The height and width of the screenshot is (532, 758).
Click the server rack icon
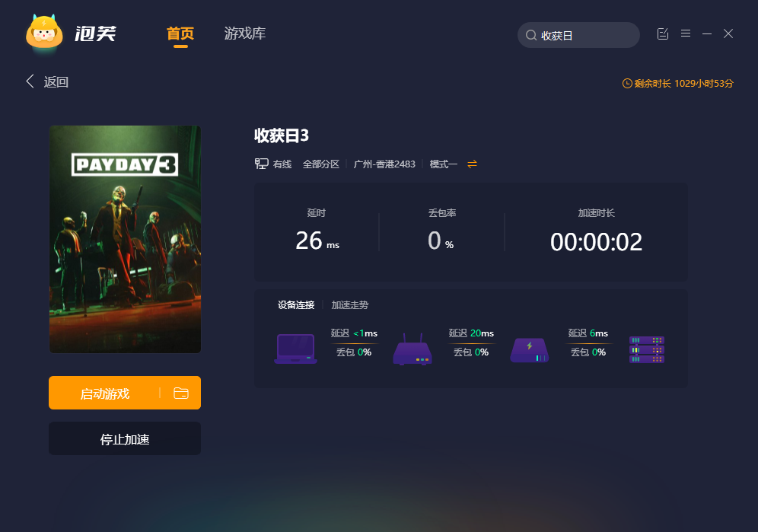click(x=647, y=349)
